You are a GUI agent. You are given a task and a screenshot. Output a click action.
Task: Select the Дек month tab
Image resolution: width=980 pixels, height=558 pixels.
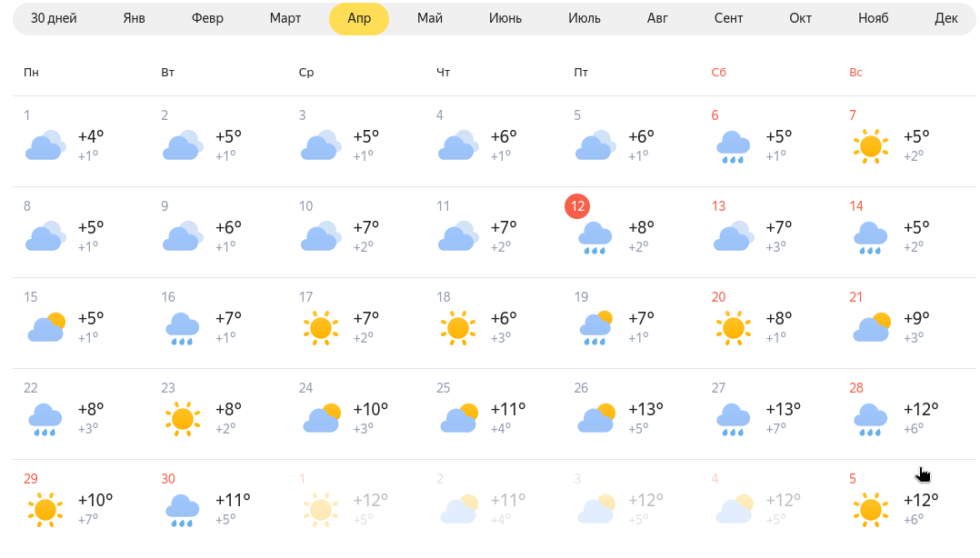pyautogui.click(x=945, y=18)
